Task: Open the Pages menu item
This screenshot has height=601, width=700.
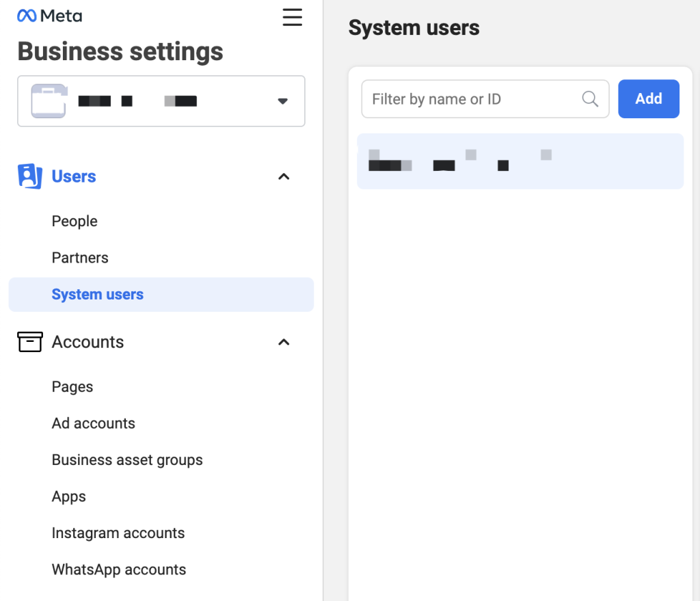Action: (72, 387)
